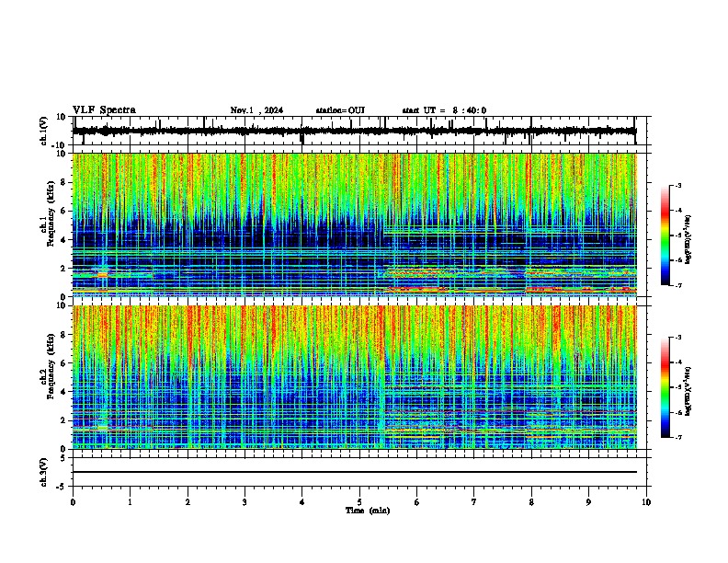Click the "8" kHz tick on ch.1 spectrogram axis
This screenshot has width=728, height=563.
63,182
